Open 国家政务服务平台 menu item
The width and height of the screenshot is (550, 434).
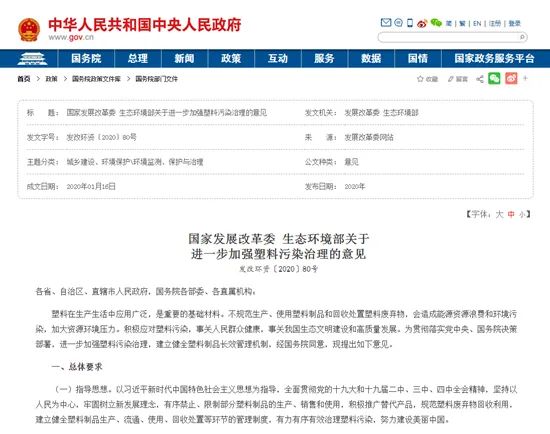click(495, 59)
